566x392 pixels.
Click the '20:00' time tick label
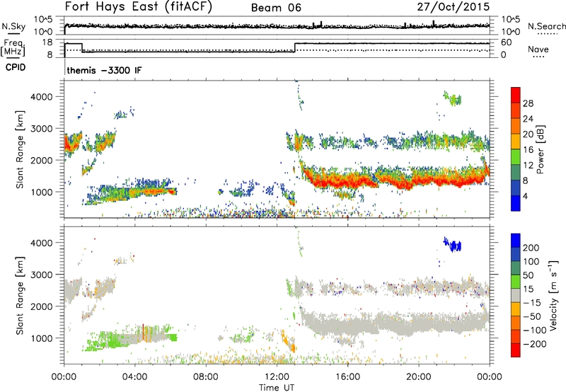pyautogui.click(x=419, y=377)
